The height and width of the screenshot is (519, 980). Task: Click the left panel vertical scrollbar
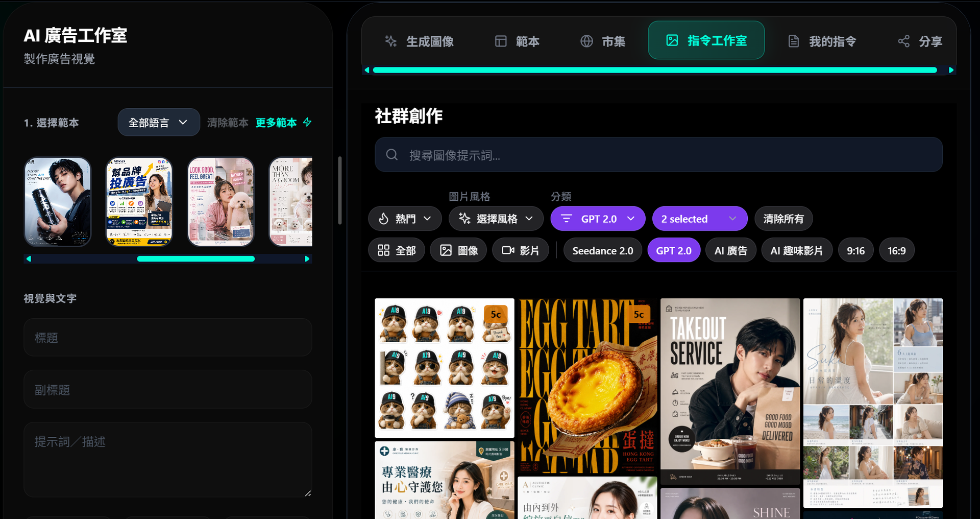pyautogui.click(x=340, y=190)
